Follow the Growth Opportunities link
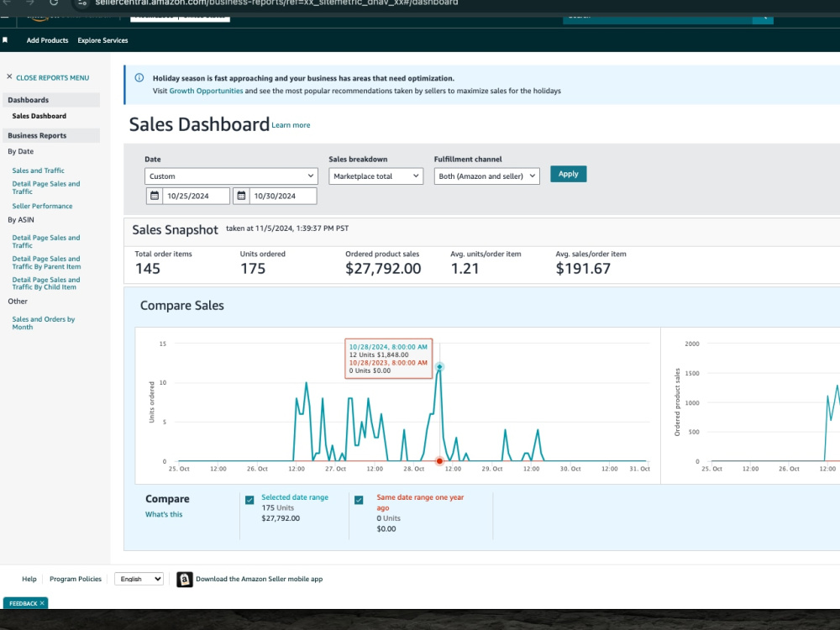The height and width of the screenshot is (630, 840). point(207,91)
